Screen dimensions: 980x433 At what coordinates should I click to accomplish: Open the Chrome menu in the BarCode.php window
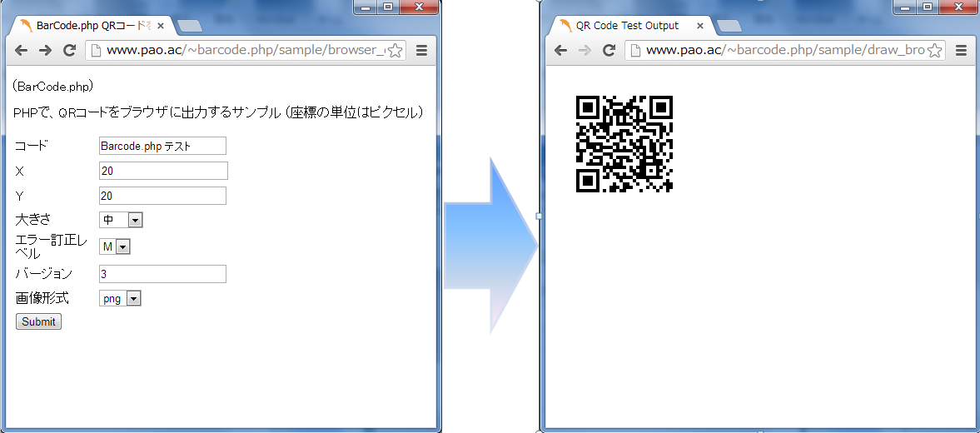(421, 51)
